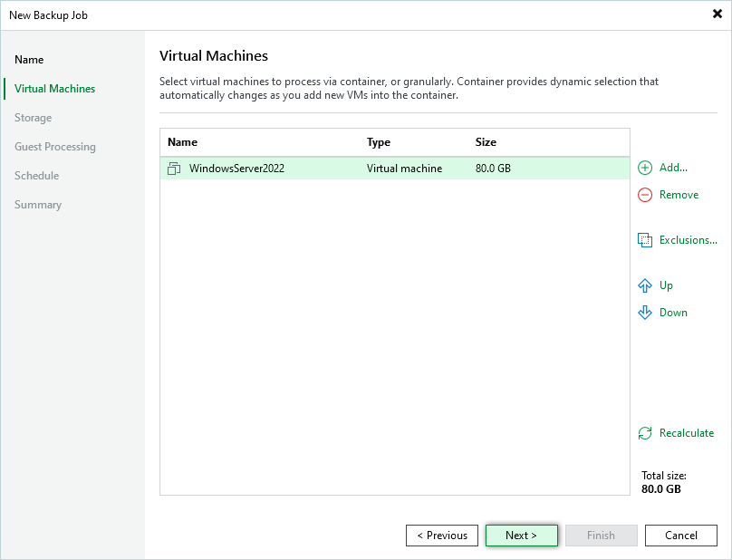Switch to the Name wizard step

click(x=29, y=60)
